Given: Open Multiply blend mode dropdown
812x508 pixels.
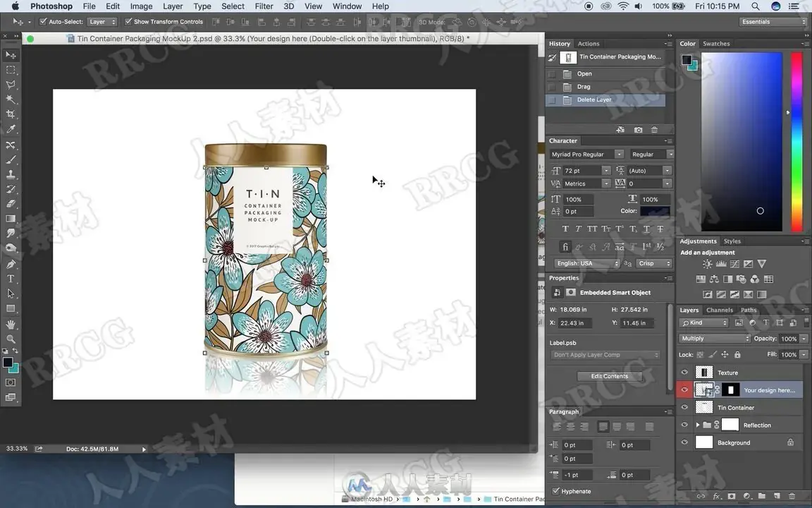Looking at the screenshot, I should [x=714, y=339].
